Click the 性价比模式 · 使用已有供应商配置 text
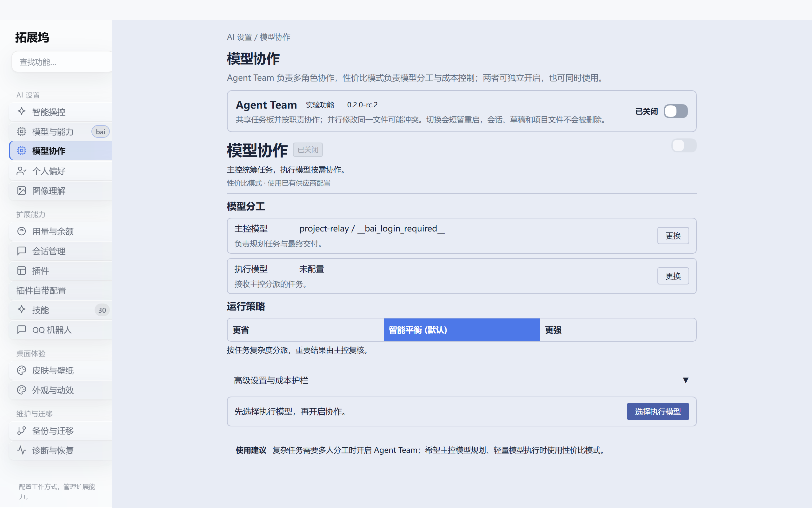This screenshot has width=812, height=508. point(279,183)
